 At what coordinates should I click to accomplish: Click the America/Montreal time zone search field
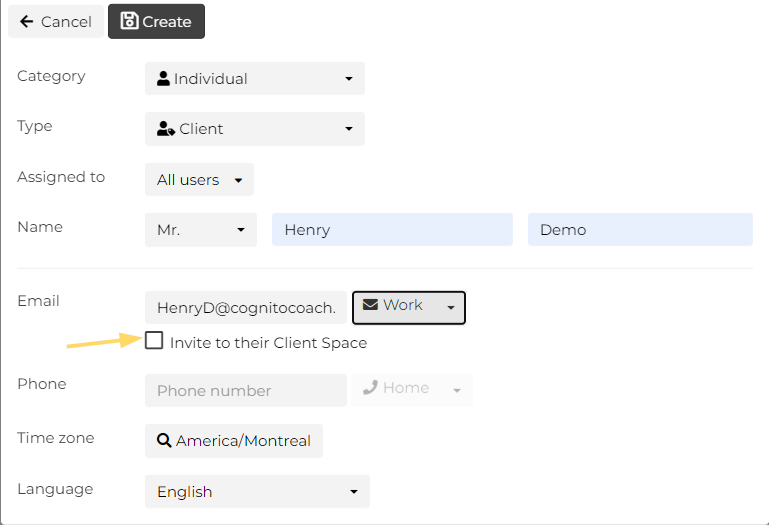click(234, 441)
